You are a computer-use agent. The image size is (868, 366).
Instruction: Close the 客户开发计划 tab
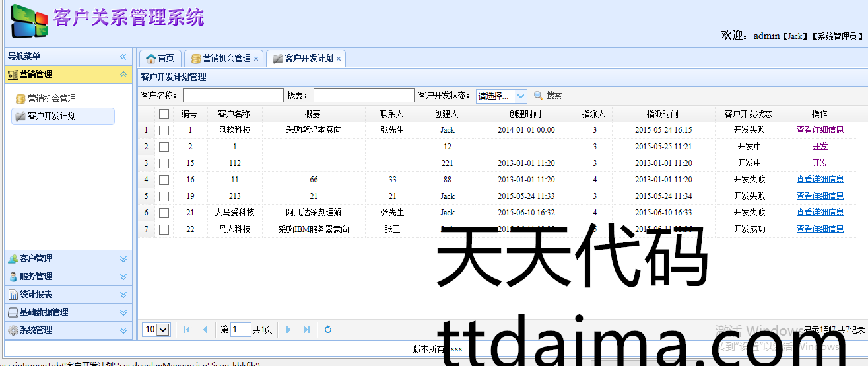pyautogui.click(x=339, y=59)
